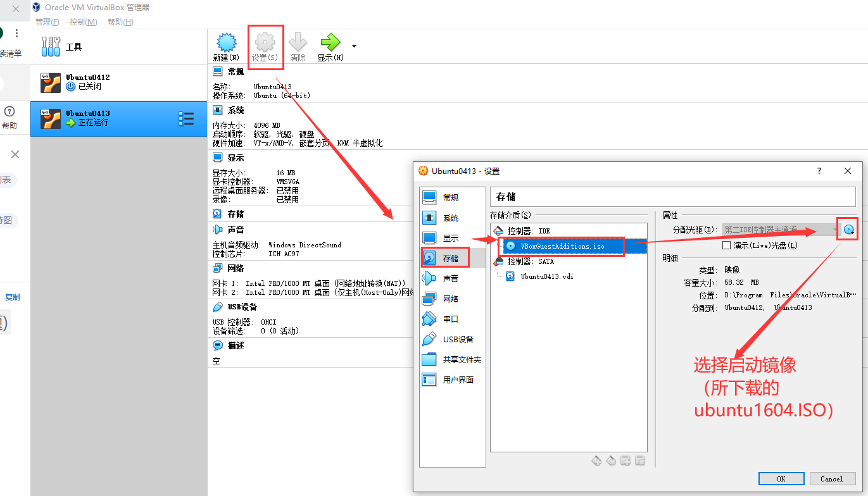Open the Ubuntu0413 machine list menu icon
The width and height of the screenshot is (868, 496).
click(x=186, y=118)
